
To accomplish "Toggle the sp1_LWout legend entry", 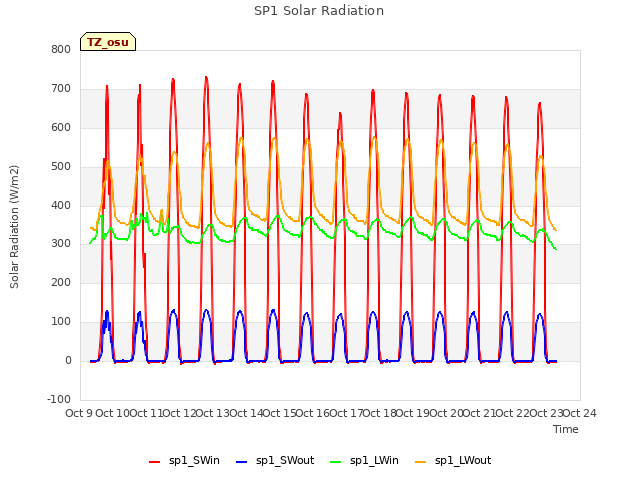I will pyautogui.click(x=453, y=461).
